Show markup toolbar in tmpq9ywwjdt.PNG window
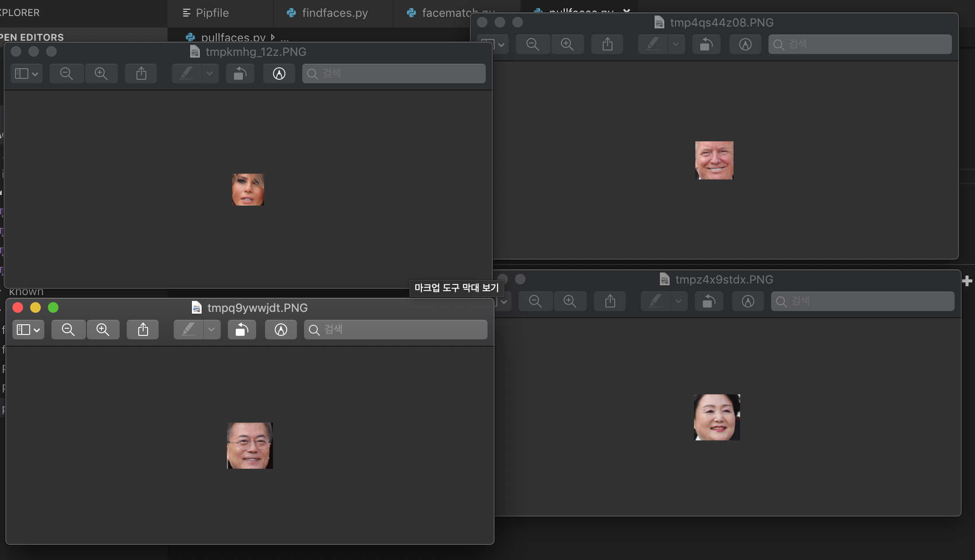Image resolution: width=975 pixels, height=560 pixels. click(281, 330)
